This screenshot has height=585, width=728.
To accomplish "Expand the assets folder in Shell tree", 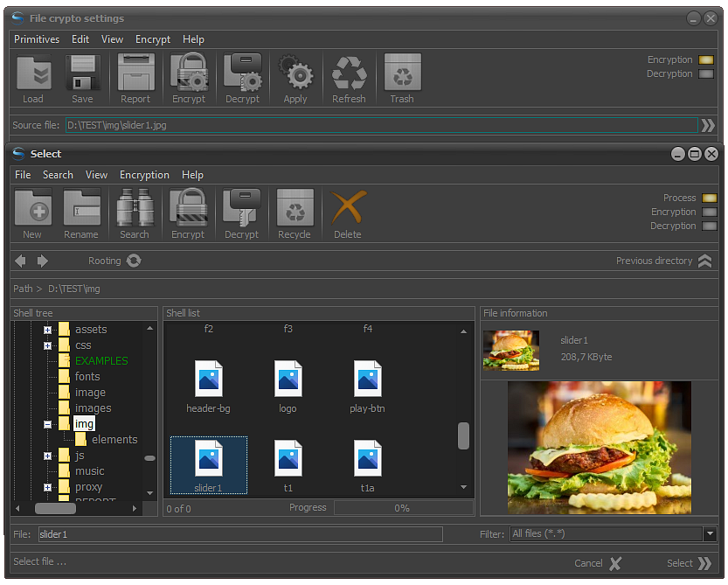I will [x=47, y=330].
